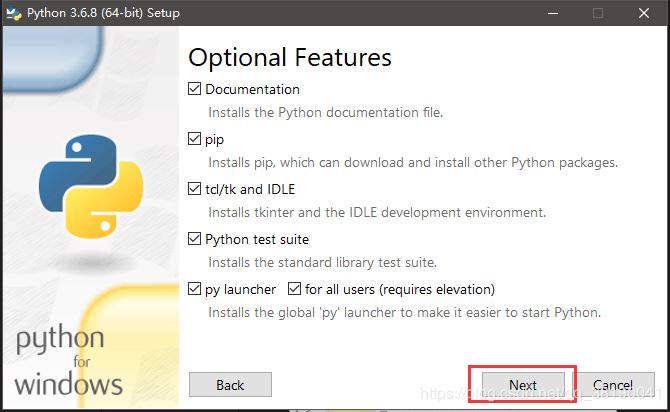Click the Documentation description text
The image size is (670, 412).
[x=325, y=112]
